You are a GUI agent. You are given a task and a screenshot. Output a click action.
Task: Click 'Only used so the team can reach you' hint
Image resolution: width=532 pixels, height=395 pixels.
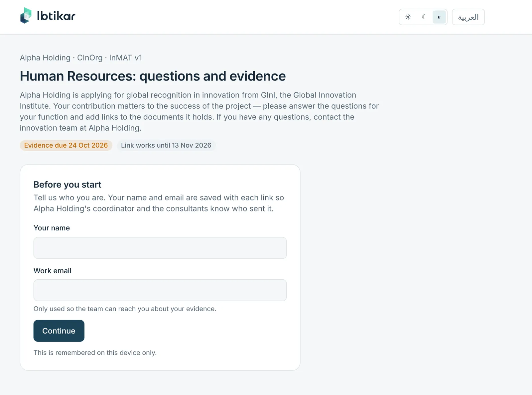[125, 309]
